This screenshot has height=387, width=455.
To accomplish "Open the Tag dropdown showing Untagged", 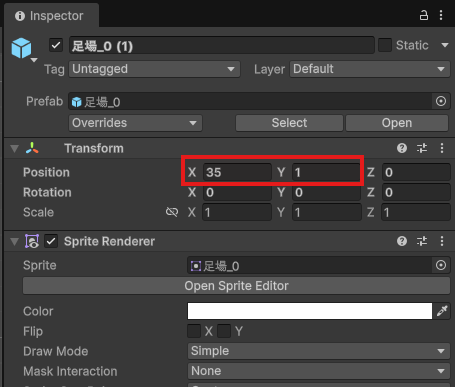I will [x=154, y=69].
